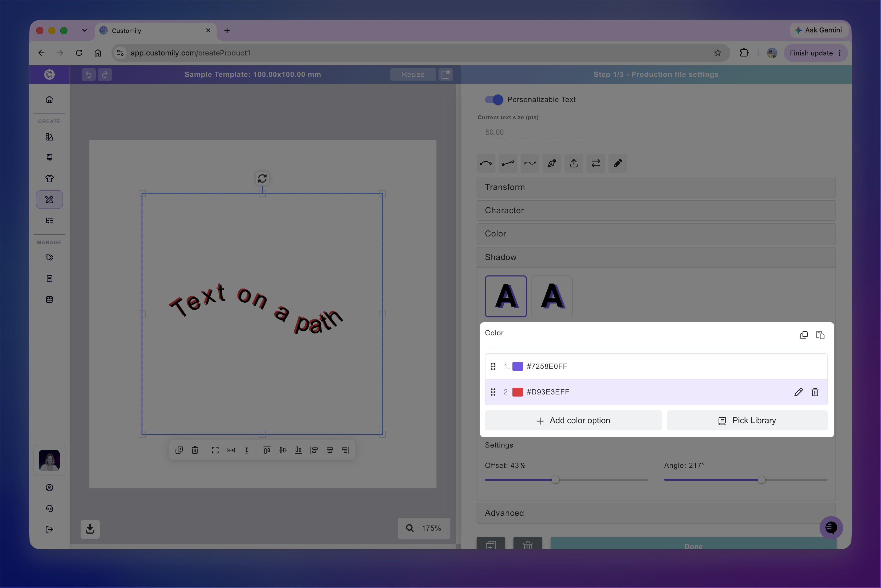
Task: Edit color option #D93E3EFF with the pencil
Action: click(799, 392)
